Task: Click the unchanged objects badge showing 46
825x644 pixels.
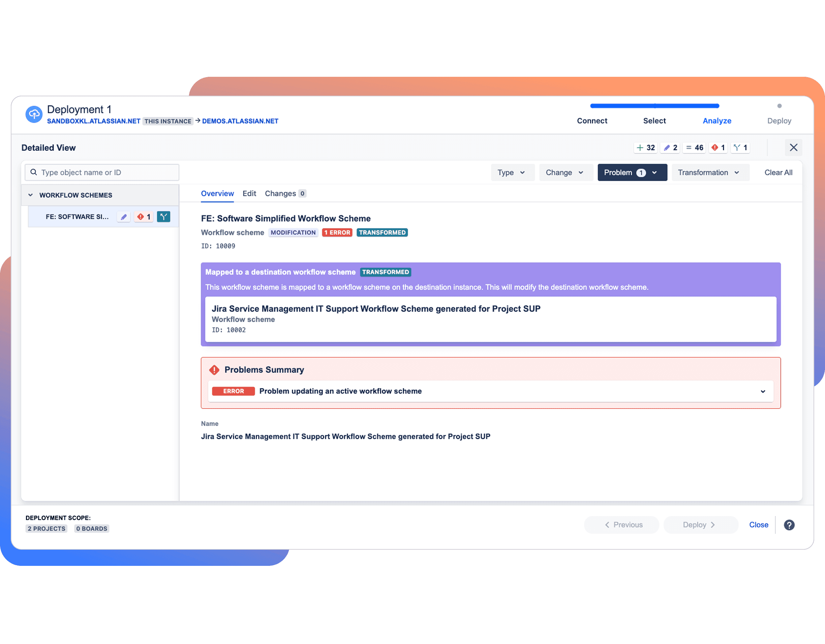Action: coord(694,148)
